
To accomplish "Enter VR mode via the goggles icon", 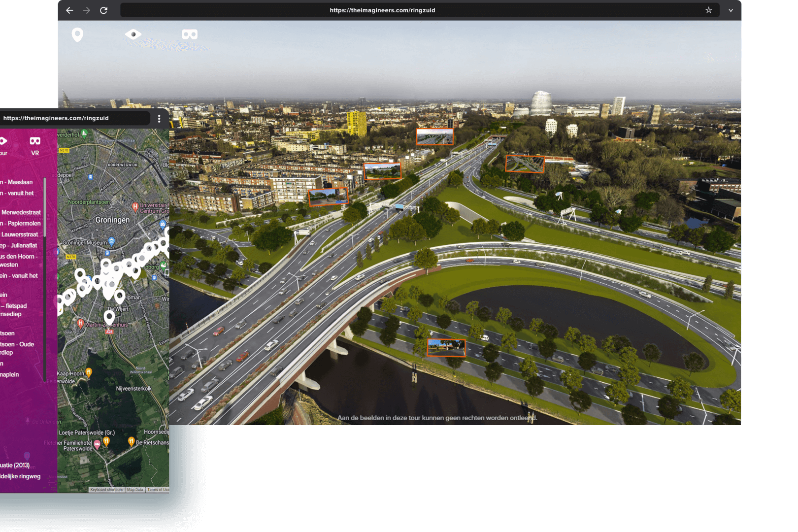I will [x=190, y=34].
